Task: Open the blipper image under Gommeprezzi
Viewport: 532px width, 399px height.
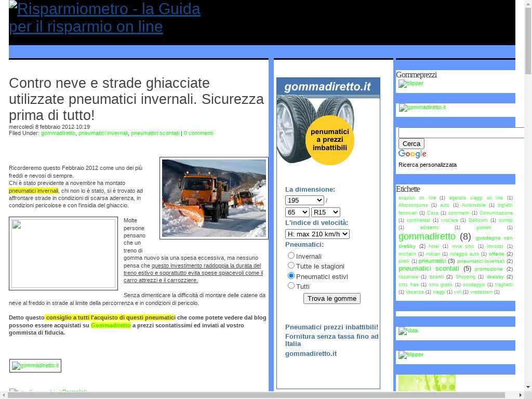Action: [411, 84]
